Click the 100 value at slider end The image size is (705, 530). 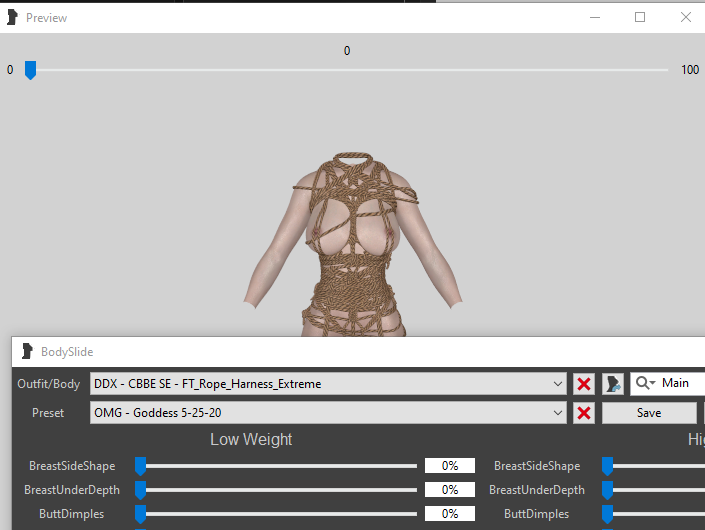(690, 70)
